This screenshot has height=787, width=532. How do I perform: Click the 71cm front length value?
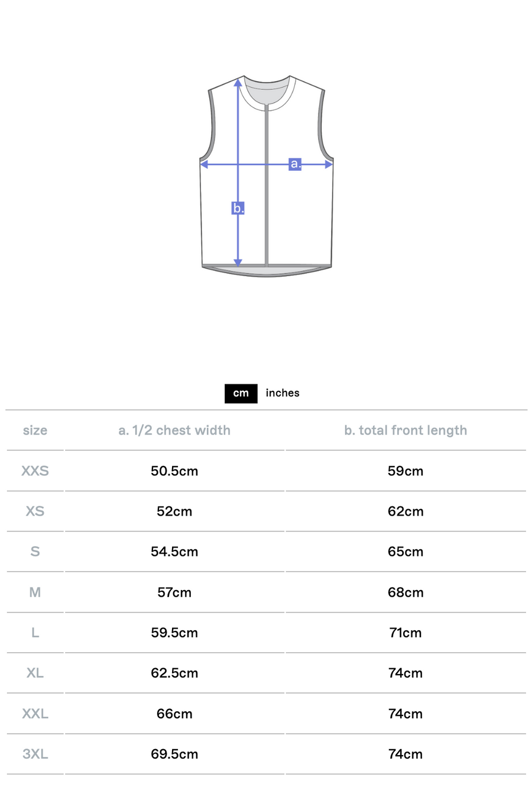click(406, 633)
